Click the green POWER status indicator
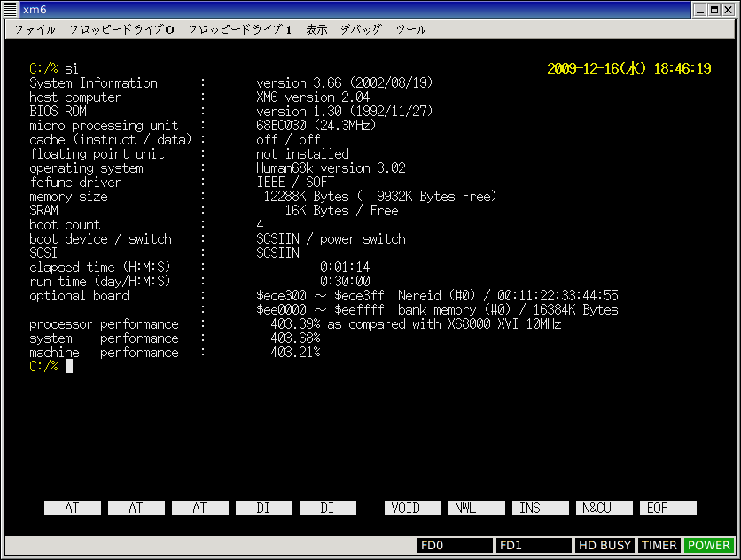741x560 pixels. [x=709, y=545]
